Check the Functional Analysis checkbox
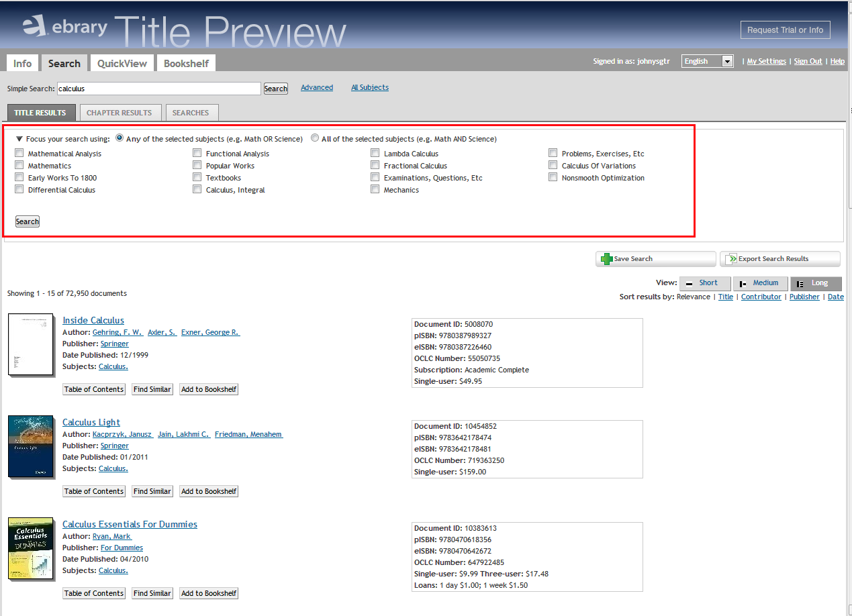The height and width of the screenshot is (616, 852). pyautogui.click(x=197, y=153)
